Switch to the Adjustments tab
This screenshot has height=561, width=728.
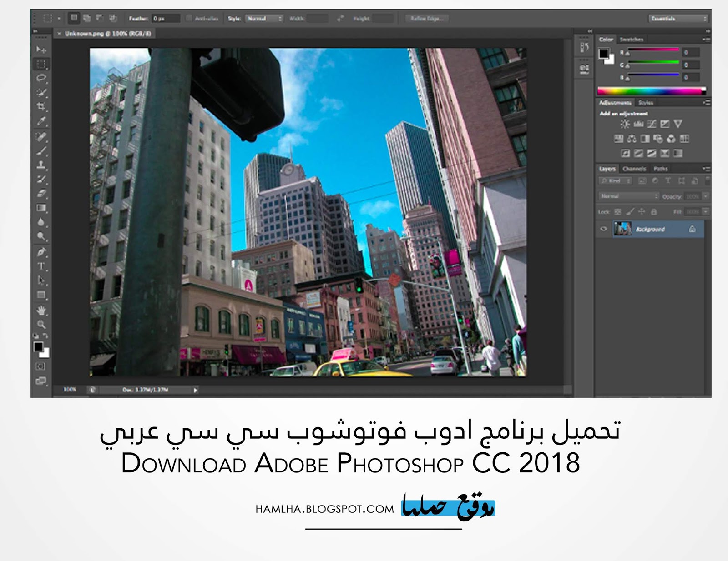(x=615, y=103)
